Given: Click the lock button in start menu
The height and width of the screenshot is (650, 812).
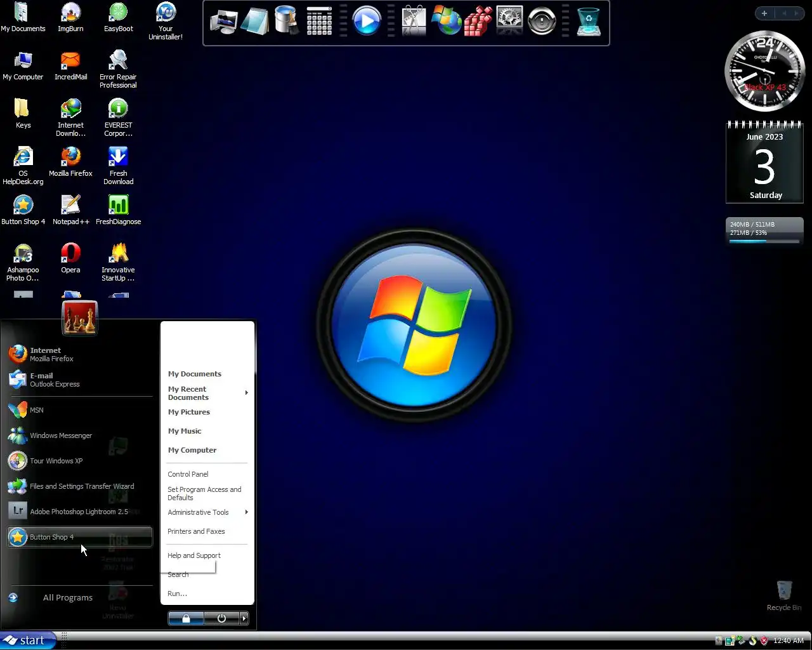Looking at the screenshot, I should coord(186,618).
